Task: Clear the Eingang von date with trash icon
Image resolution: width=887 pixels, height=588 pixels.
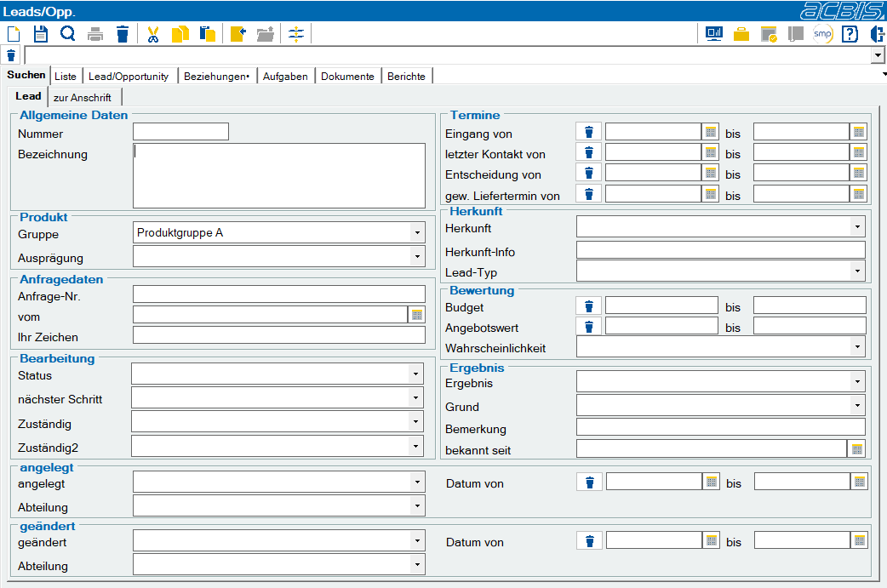Action: pos(589,132)
